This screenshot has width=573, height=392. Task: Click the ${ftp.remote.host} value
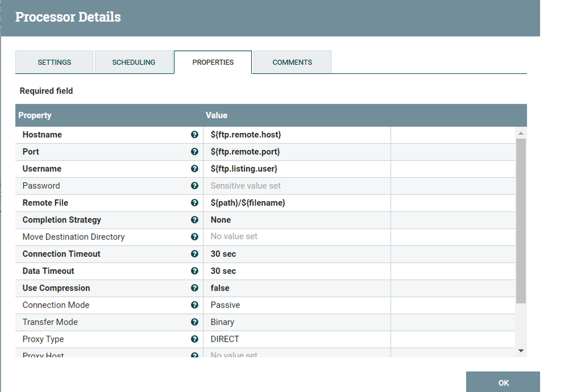tap(245, 135)
